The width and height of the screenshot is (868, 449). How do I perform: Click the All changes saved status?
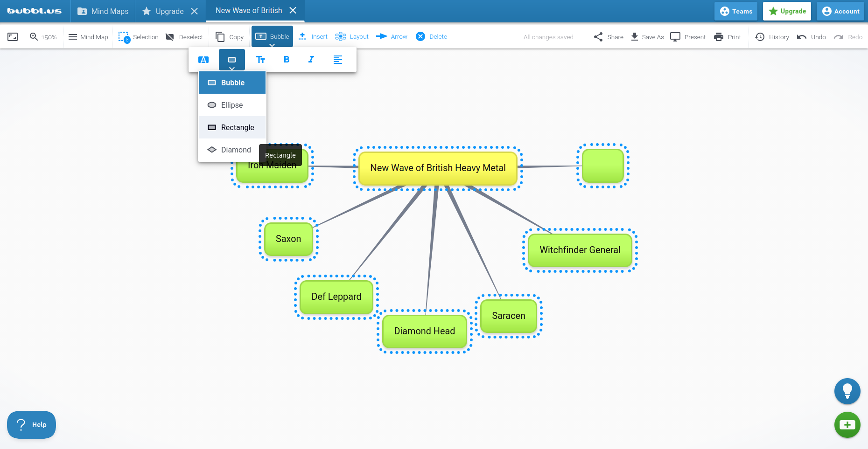548,37
